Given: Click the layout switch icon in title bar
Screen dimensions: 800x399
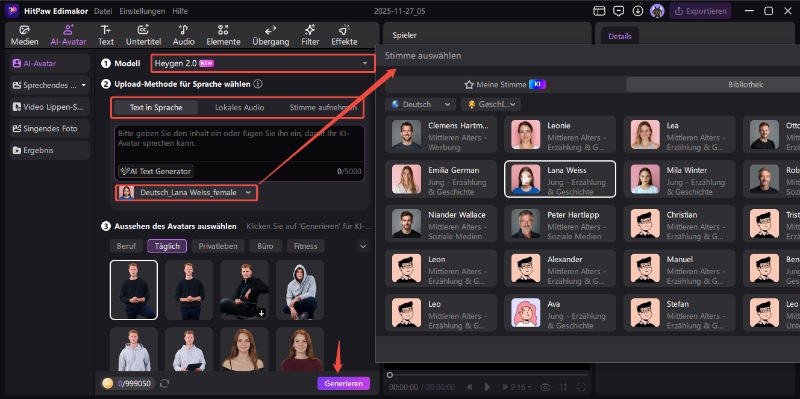Looking at the screenshot, I should click(x=599, y=11).
